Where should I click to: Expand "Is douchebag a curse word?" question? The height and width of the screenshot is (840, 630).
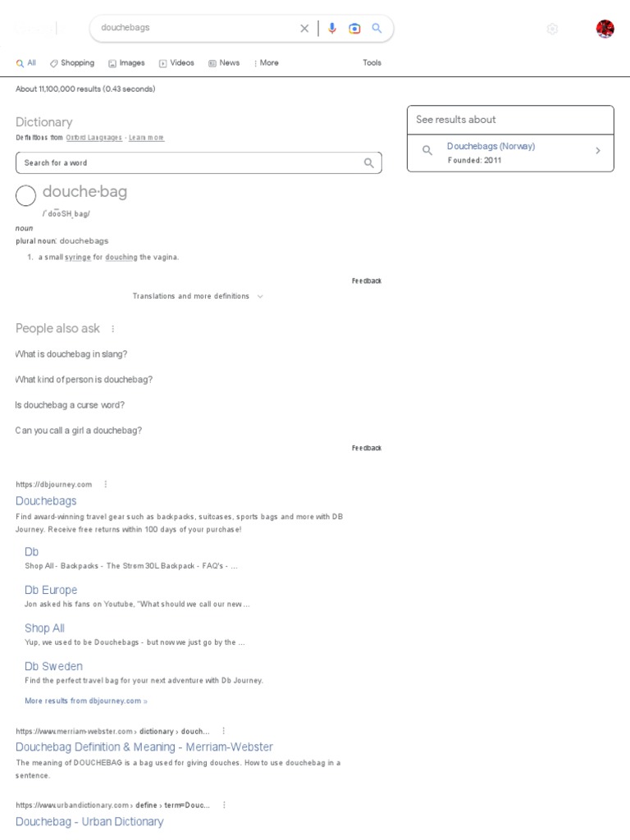coord(70,405)
